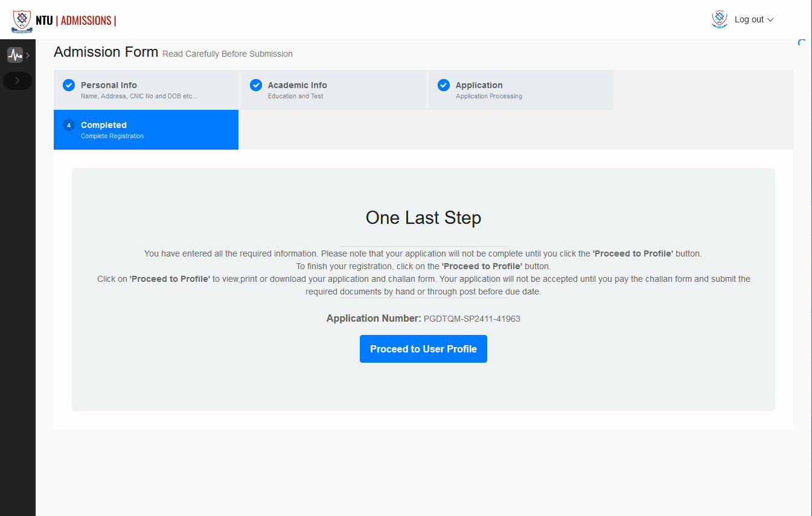Switch to the Academic Info step title
Image resolution: width=812 pixels, height=516 pixels.
(297, 85)
